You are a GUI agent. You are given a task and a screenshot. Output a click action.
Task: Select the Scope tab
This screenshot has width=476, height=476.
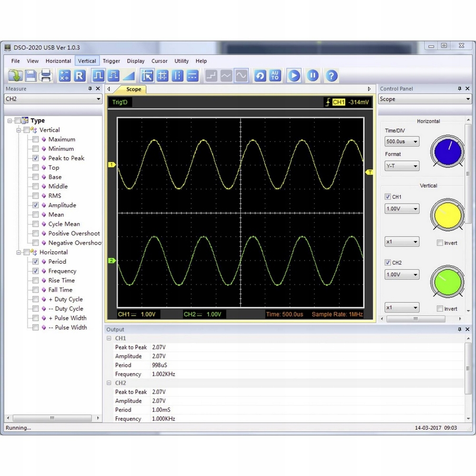(x=133, y=89)
